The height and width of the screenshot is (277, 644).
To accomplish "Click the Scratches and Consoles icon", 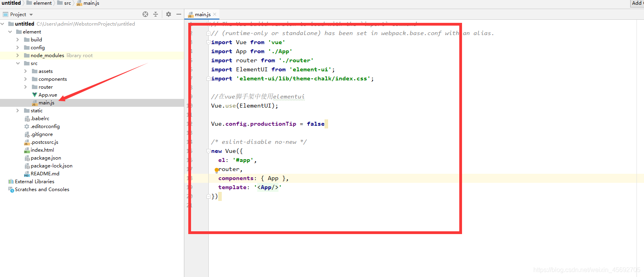I will point(11,190).
